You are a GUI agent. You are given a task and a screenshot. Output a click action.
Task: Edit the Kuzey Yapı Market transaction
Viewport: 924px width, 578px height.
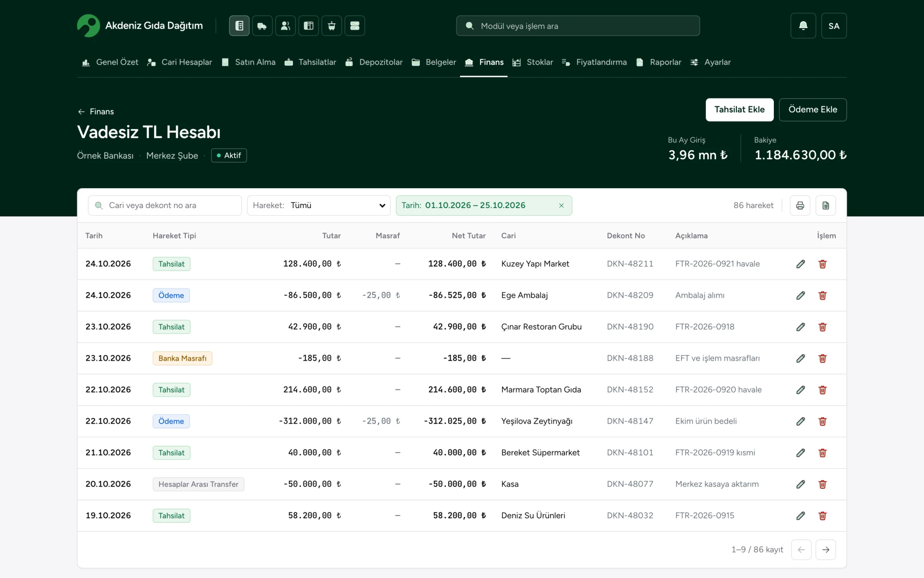tap(801, 264)
